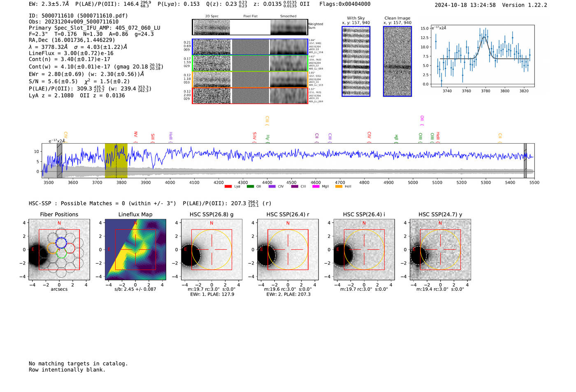Open the Clean Image fiber cutout
576x392 pixels.
tap(397, 61)
